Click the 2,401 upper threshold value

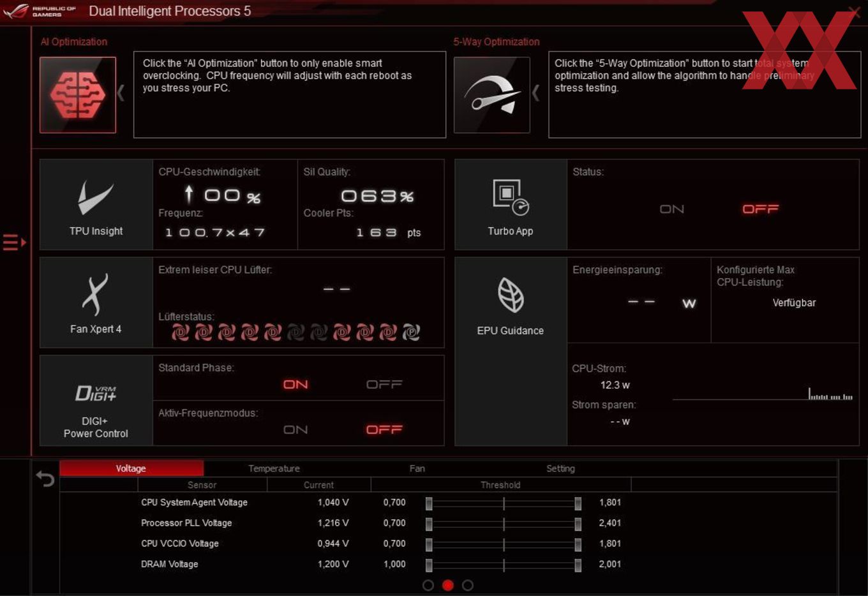(x=610, y=523)
